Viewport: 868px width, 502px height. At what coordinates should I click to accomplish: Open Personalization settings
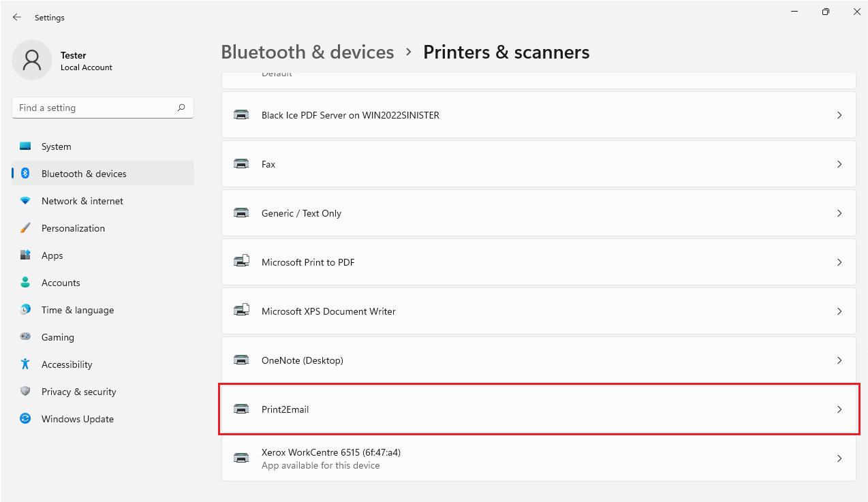pyautogui.click(x=103, y=228)
